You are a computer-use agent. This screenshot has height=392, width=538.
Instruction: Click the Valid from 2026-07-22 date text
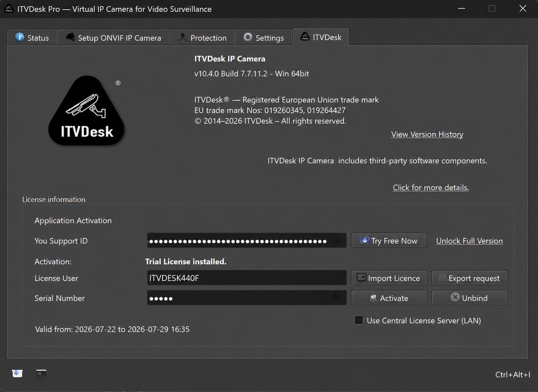[112, 329]
